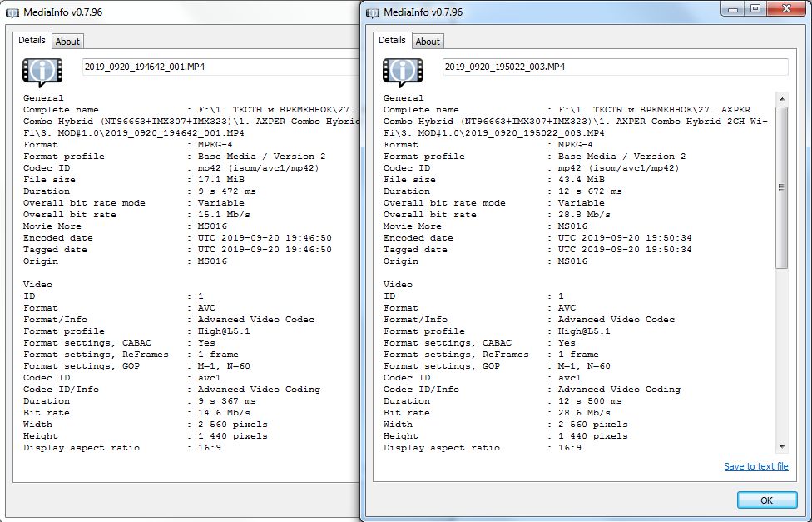Click the right window's title bar app icon
Screen dimensions: 812x522
point(373,12)
